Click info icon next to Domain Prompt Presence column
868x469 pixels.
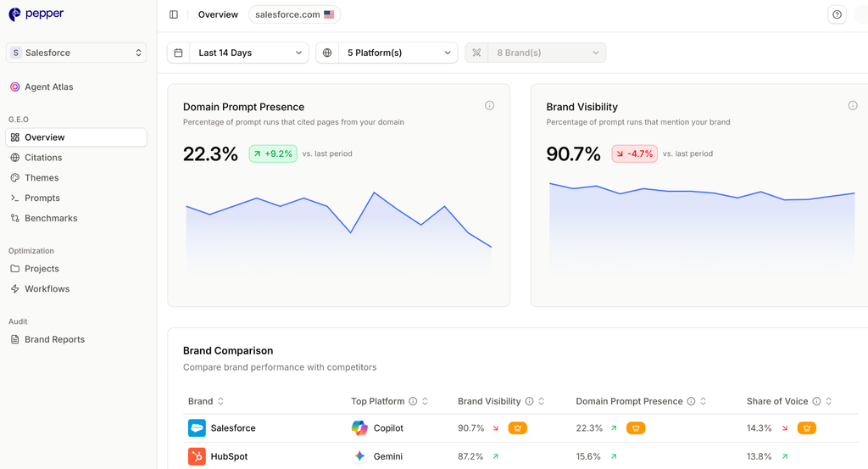coord(691,401)
